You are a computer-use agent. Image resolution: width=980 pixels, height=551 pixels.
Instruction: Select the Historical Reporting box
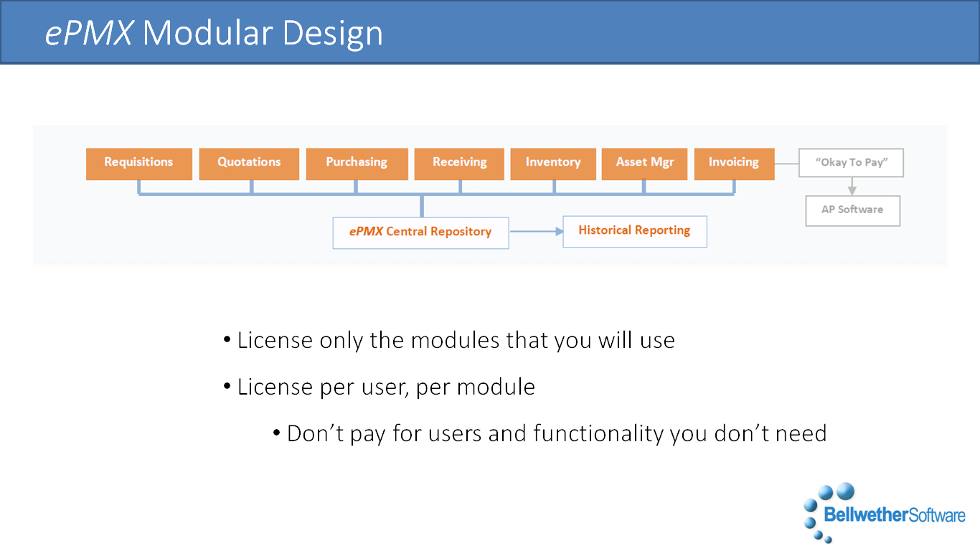tap(635, 231)
